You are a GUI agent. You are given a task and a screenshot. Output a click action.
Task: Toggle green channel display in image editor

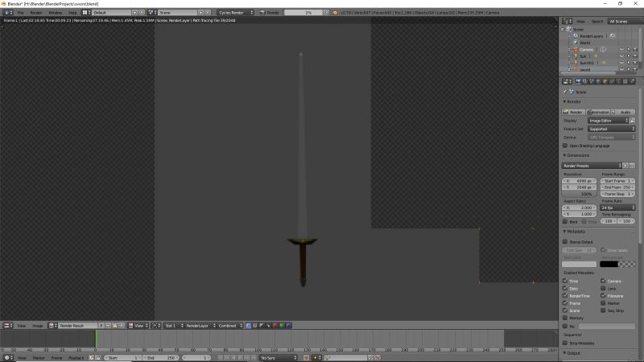pyautogui.click(x=282, y=326)
